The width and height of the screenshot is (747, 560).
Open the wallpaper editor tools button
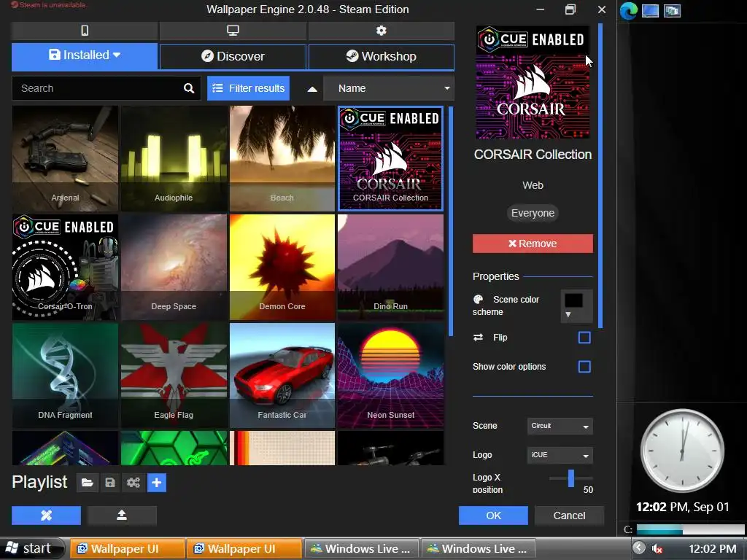[x=46, y=516]
